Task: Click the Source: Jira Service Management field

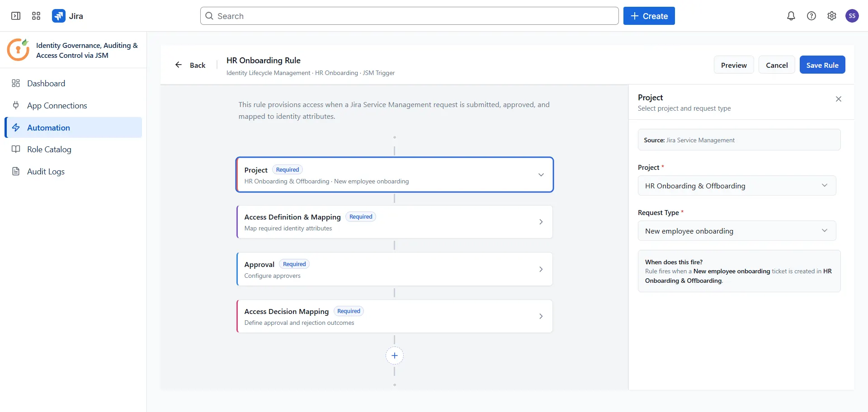Action: [739, 140]
